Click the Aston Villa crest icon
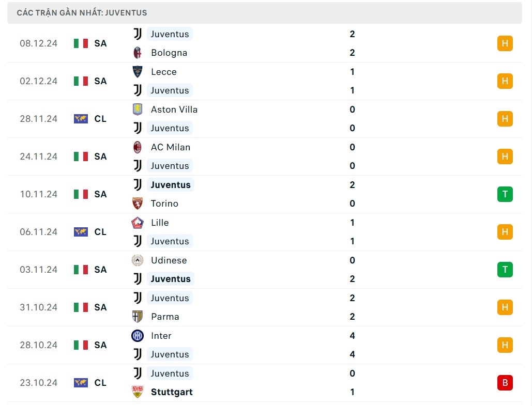Viewport: 532px width, 406px height. click(138, 110)
